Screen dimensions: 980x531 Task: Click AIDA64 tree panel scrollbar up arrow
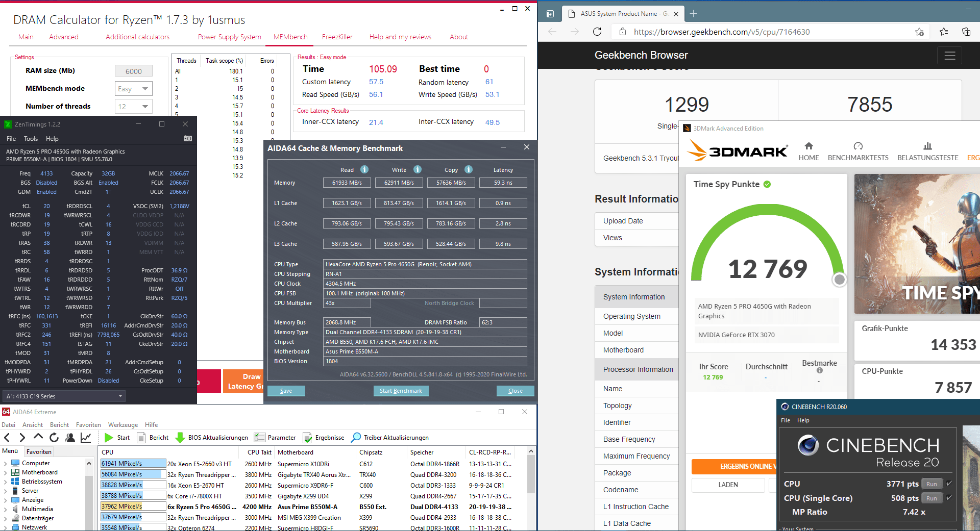click(x=89, y=463)
